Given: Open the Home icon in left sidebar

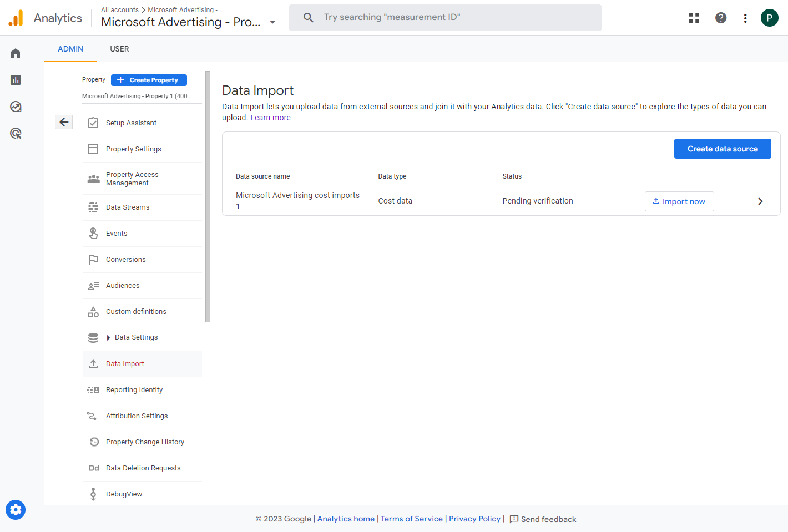Looking at the screenshot, I should [x=16, y=53].
